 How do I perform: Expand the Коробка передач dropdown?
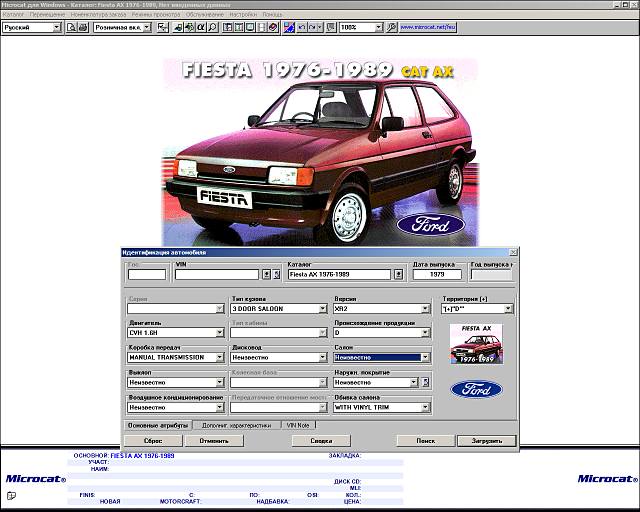click(220, 357)
